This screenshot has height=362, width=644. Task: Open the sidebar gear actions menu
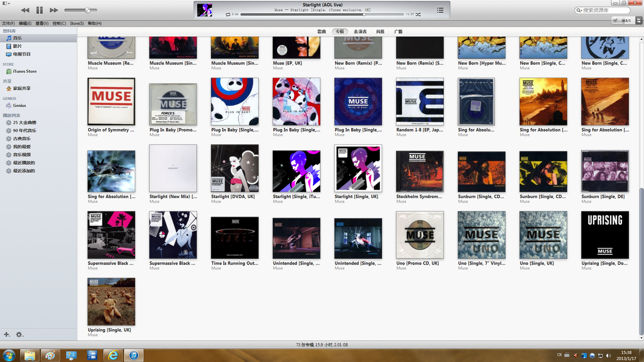(x=20, y=334)
